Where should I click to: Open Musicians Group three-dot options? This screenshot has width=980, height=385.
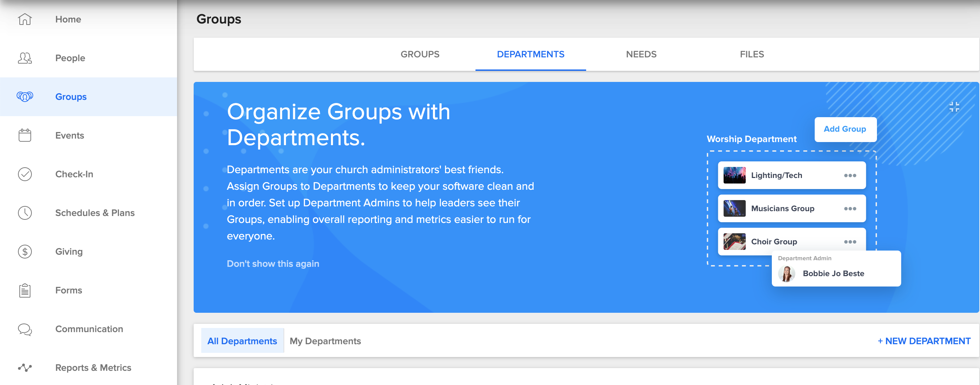(x=850, y=208)
